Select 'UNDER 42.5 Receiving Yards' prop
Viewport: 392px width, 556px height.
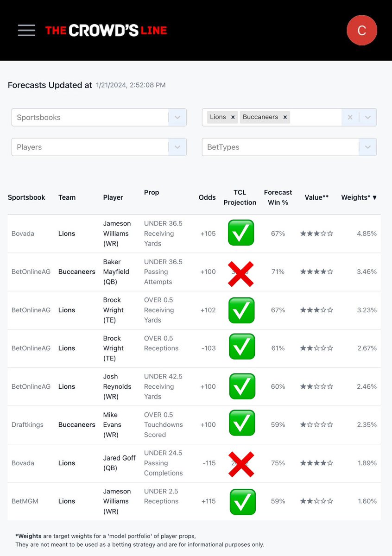(x=163, y=386)
